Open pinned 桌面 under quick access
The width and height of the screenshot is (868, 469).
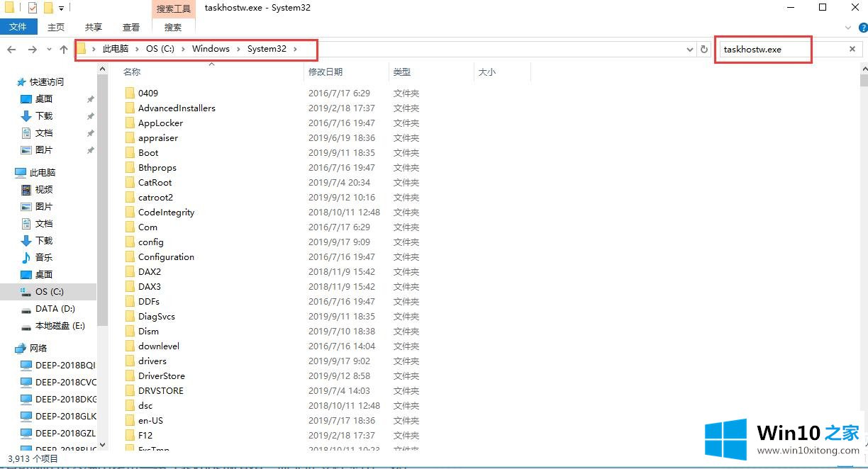(x=44, y=99)
